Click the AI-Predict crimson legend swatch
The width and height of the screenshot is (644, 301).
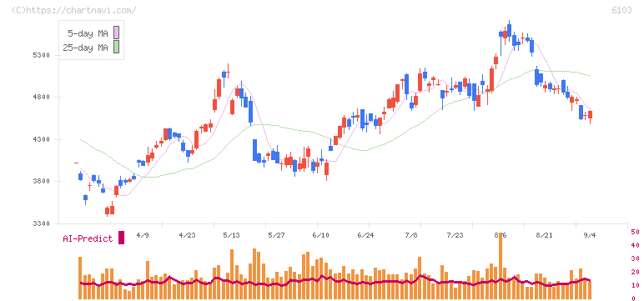(121, 238)
